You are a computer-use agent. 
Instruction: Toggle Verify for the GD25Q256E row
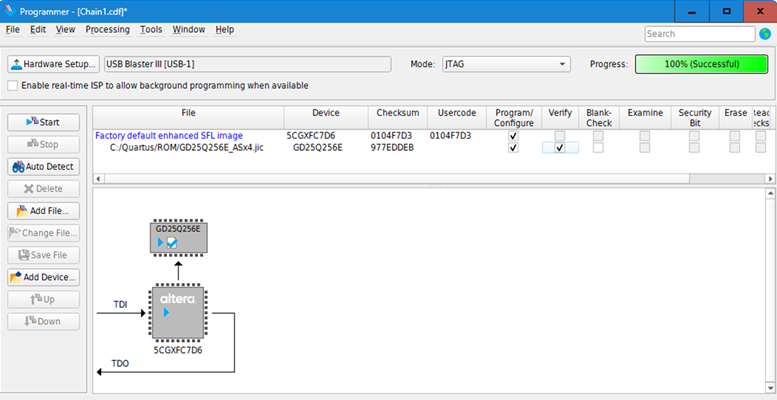click(560, 147)
